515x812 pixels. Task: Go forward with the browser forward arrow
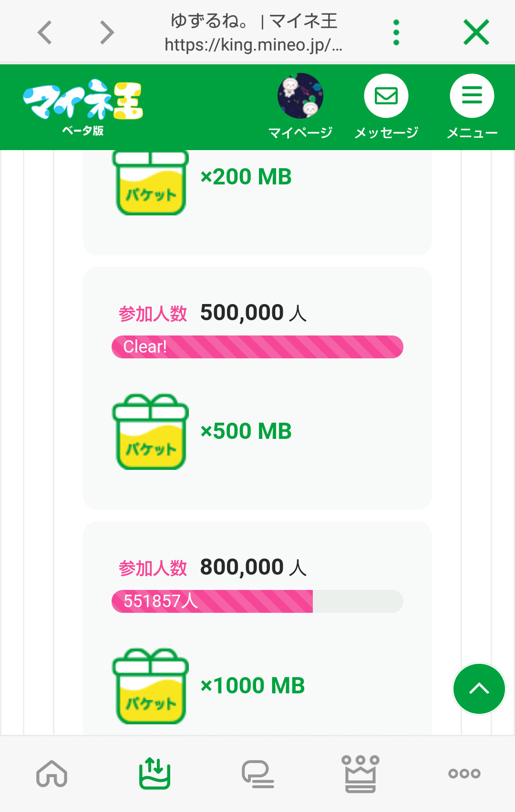coord(107,32)
